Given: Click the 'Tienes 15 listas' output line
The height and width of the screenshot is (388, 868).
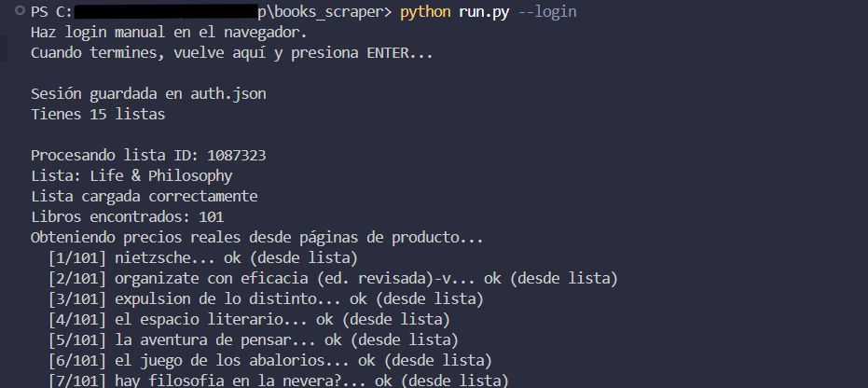Looking at the screenshot, I should [x=97, y=115].
